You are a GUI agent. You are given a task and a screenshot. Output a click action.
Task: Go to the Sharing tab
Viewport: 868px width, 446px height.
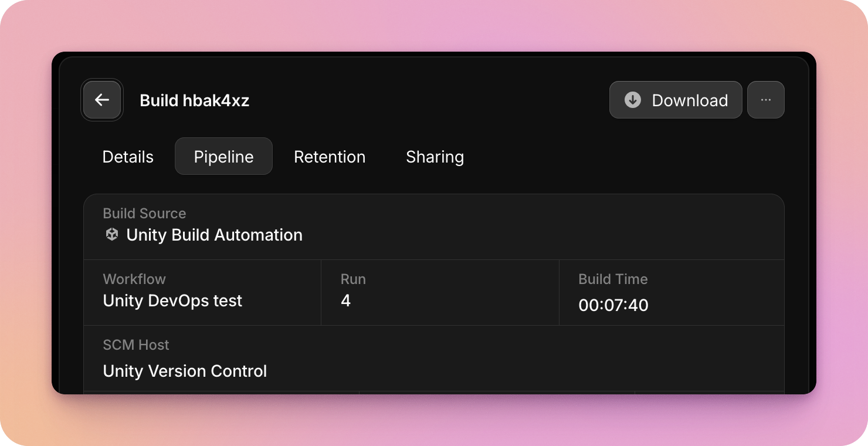(x=435, y=157)
